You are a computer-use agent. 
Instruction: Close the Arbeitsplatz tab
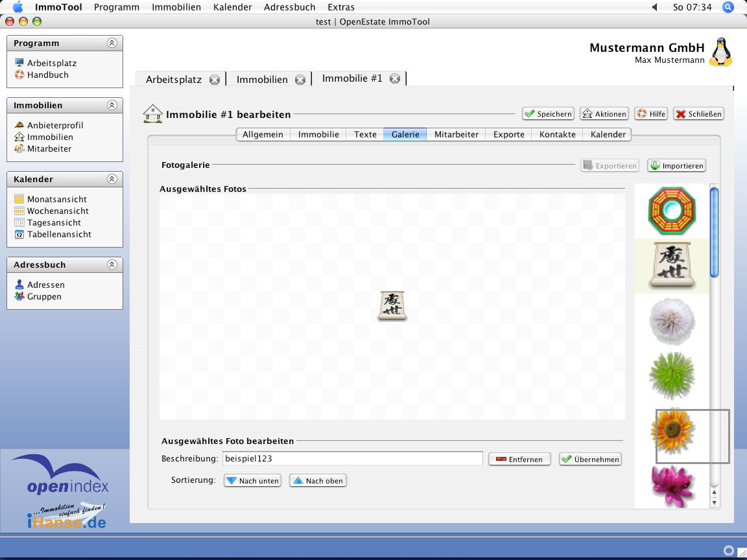coord(215,80)
